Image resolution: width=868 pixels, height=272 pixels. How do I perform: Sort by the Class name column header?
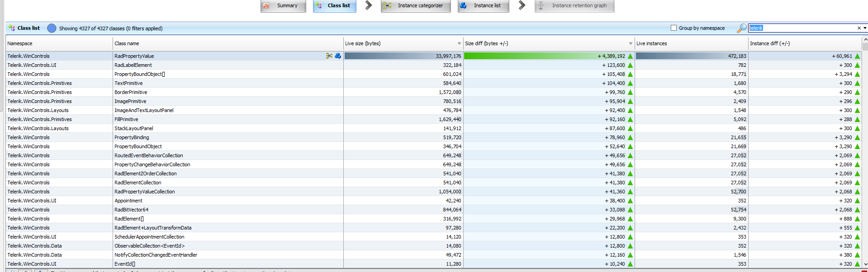pyautogui.click(x=228, y=43)
